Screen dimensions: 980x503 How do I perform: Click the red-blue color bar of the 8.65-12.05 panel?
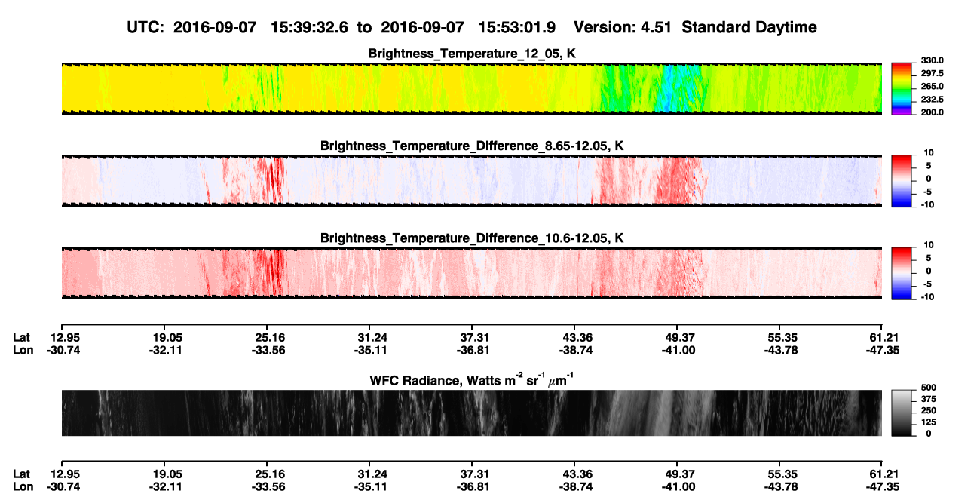click(x=902, y=181)
